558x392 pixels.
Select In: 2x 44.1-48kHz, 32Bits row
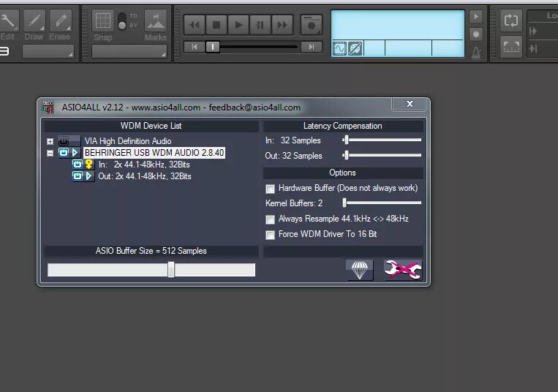pos(144,165)
